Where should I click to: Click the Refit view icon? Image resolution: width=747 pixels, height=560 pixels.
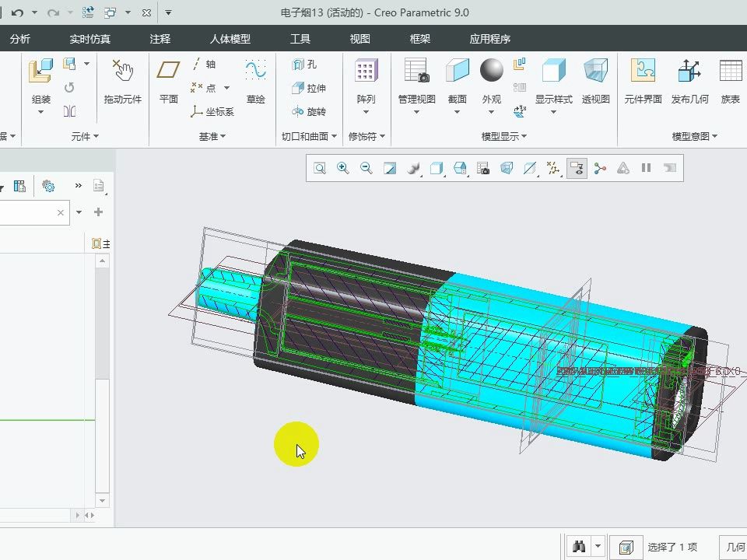[x=320, y=168]
